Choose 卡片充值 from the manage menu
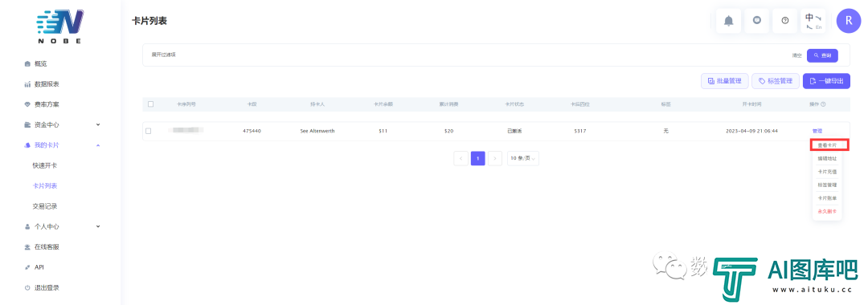Image resolution: width=868 pixels, height=305 pixels. point(827,172)
